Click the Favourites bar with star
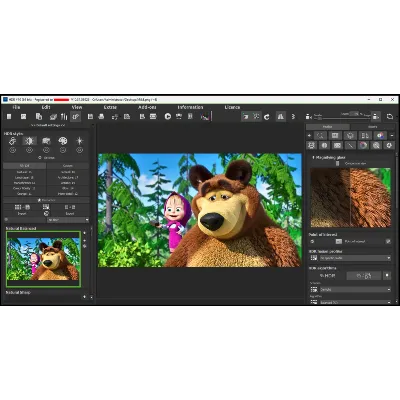Viewport: 400px width, 400px height. tap(46, 200)
